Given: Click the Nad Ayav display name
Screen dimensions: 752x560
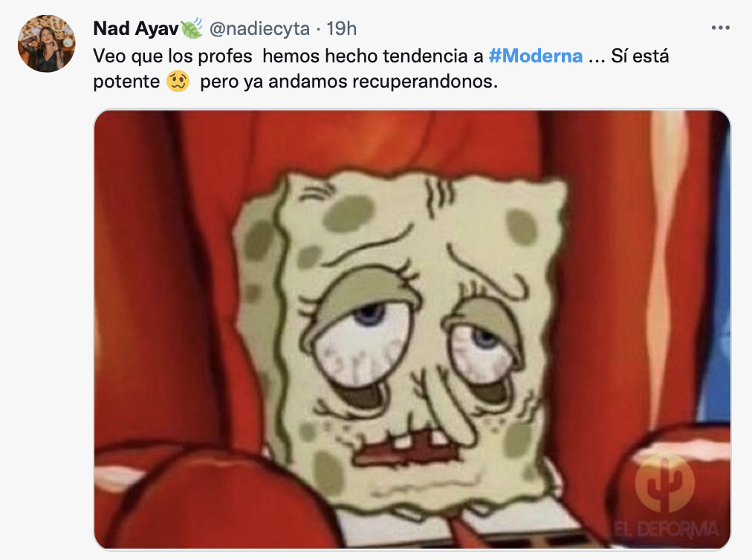Looking at the screenshot, I should (136, 29).
